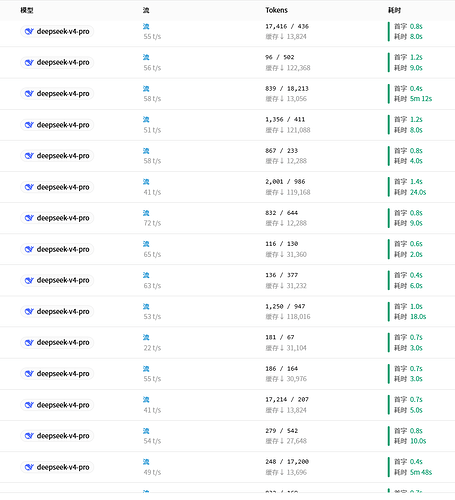Click the stream icon above 65 t/s

146,244
